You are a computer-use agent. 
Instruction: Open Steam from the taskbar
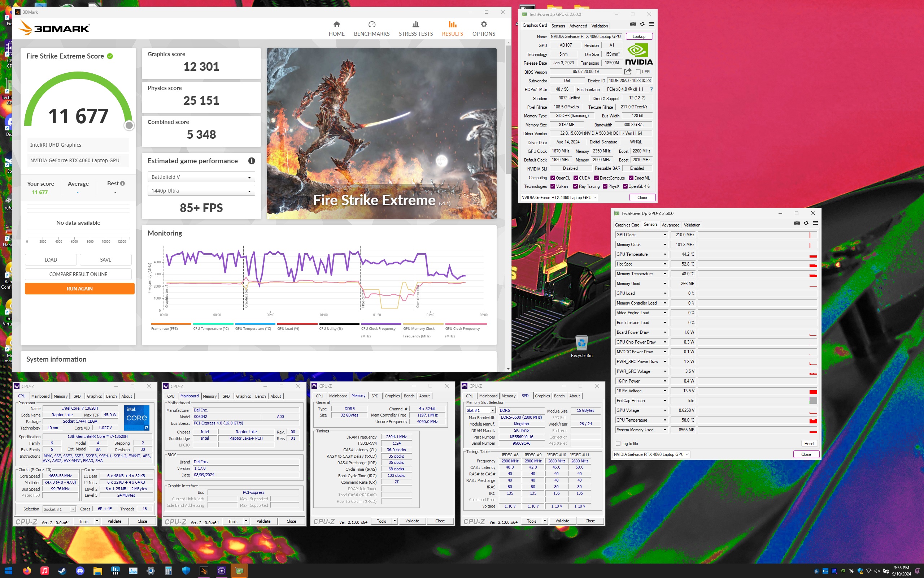pyautogui.click(x=62, y=571)
